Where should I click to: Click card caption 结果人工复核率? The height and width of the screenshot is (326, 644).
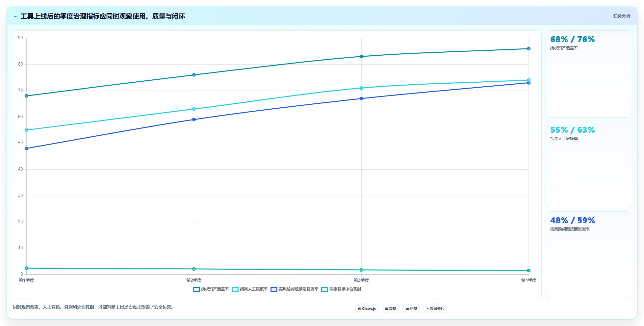[564, 139]
